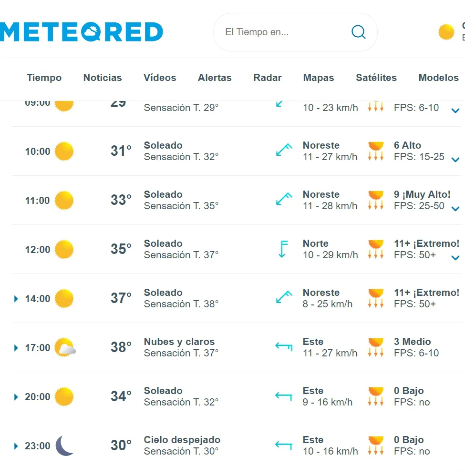Click the 20:00 east wind arrow icon
Image resolution: width=465 pixels, height=476 pixels.
click(284, 396)
